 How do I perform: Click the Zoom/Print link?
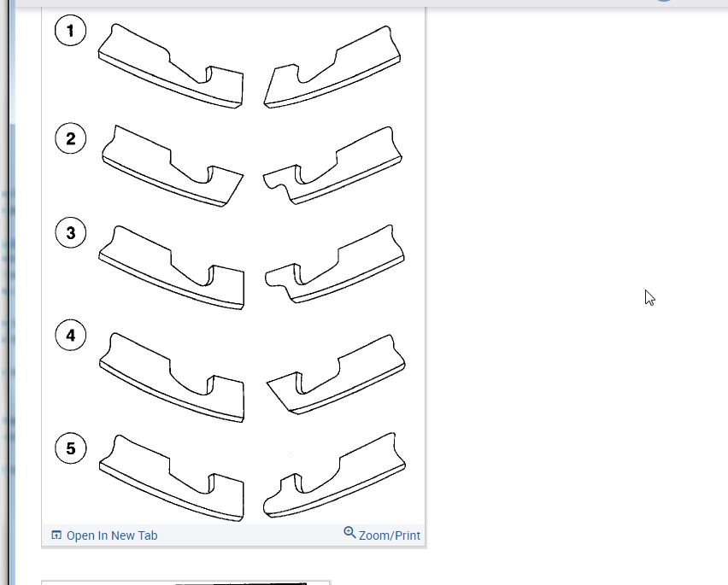(x=382, y=535)
